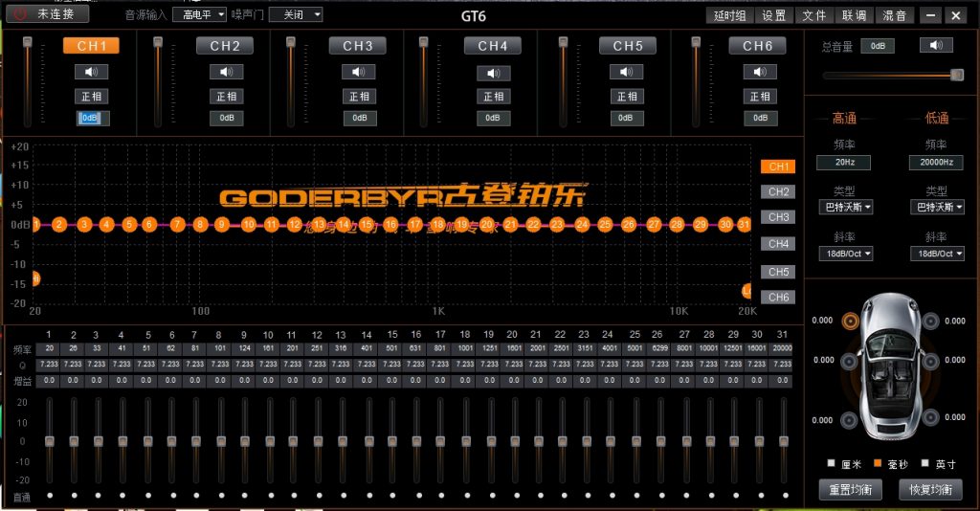The image size is (980, 511).
Task: Select the middle-left speaker on car diagram
Action: click(849, 361)
